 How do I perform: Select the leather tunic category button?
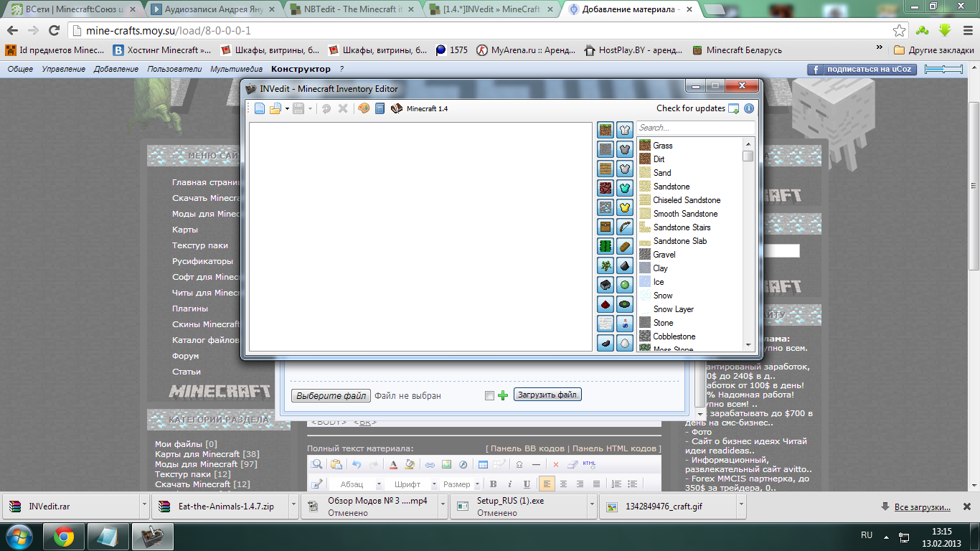[625, 130]
